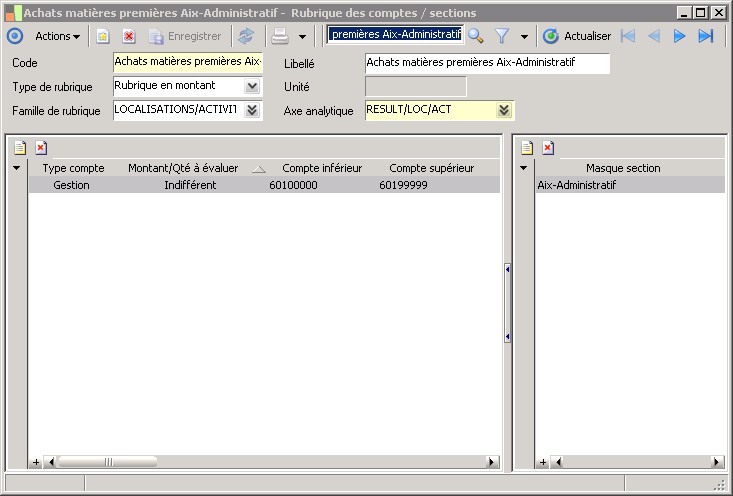Click upper splitter collapse arrow between panels
Image resolution: width=733 pixels, height=496 pixels.
[507, 269]
